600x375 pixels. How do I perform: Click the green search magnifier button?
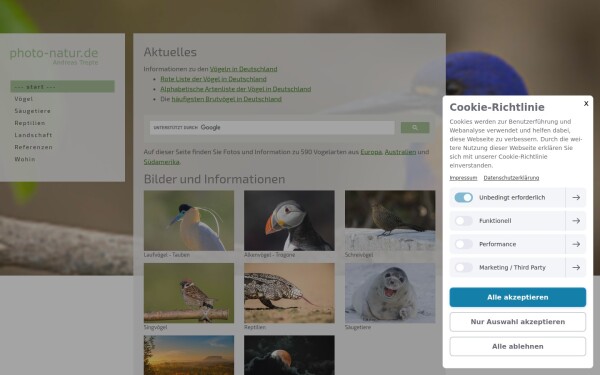[x=415, y=127]
